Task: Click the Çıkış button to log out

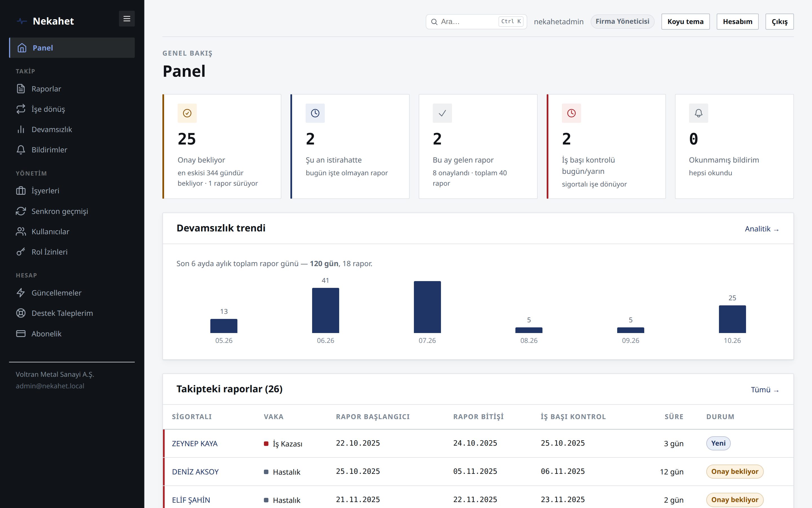Action: [x=779, y=21]
